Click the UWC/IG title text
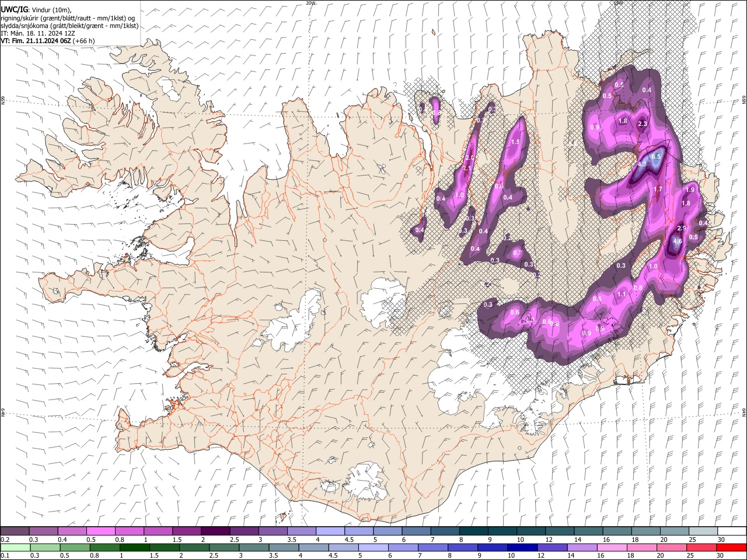The height and width of the screenshot is (560, 747). [14, 9]
